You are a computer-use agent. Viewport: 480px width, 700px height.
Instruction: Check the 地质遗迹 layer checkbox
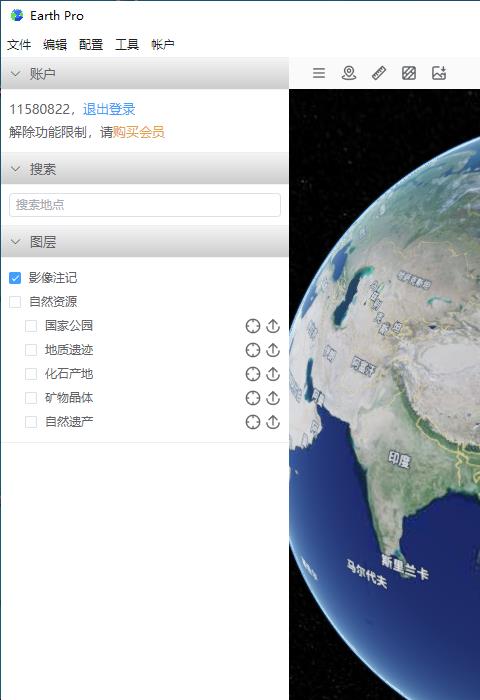point(31,350)
